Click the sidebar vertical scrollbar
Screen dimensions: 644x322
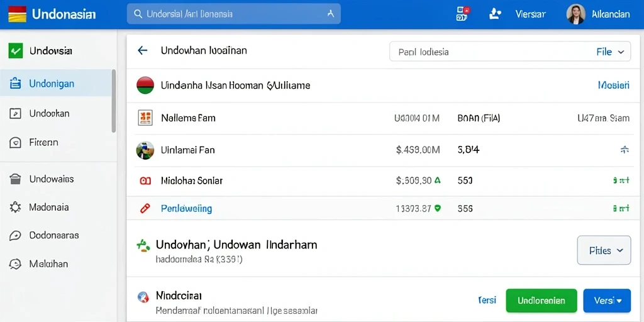pyautogui.click(x=114, y=101)
